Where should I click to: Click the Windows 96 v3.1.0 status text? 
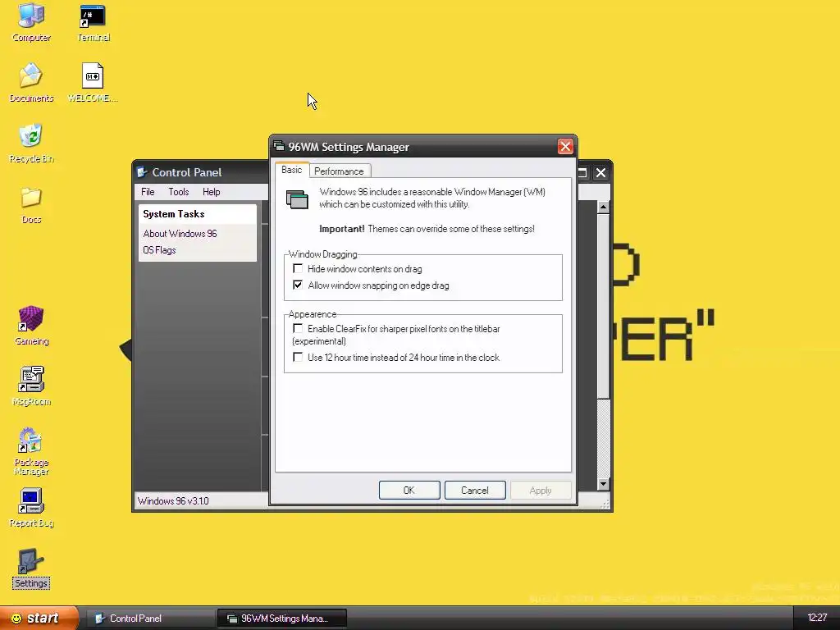point(173,501)
